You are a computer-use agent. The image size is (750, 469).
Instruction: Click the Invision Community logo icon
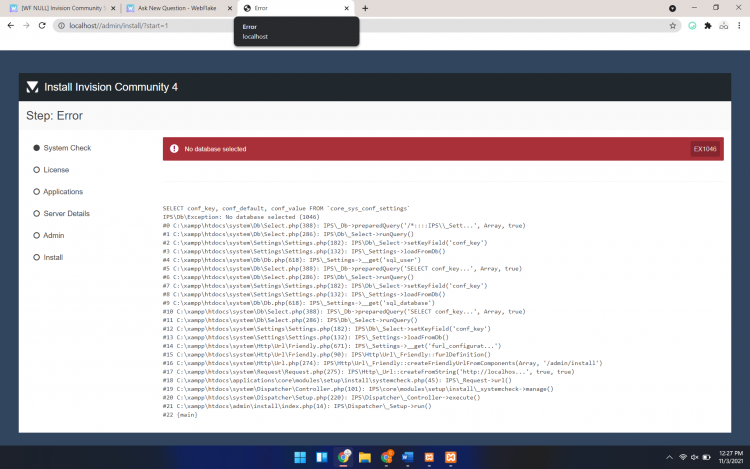(x=33, y=87)
